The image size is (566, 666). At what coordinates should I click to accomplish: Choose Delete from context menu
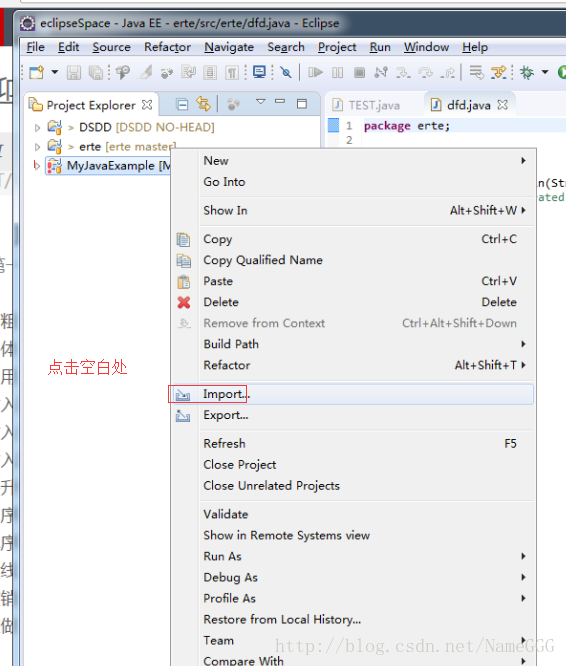point(352,302)
